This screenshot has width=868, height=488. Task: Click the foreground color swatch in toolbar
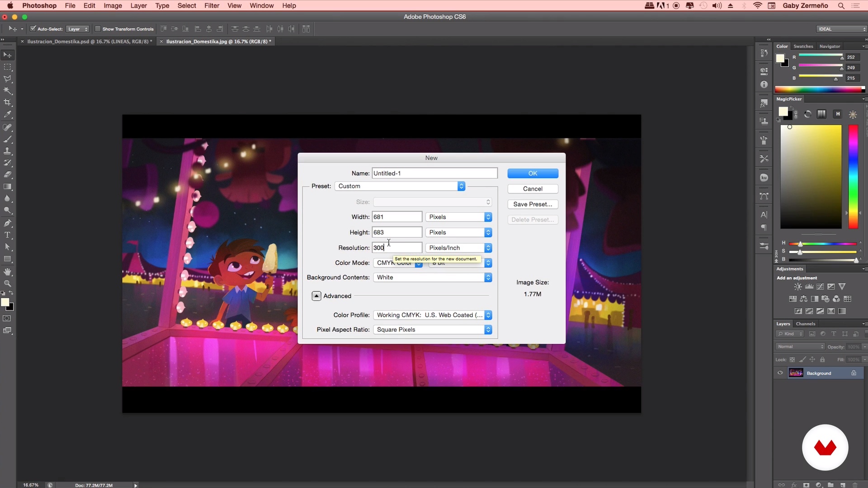(x=5, y=302)
